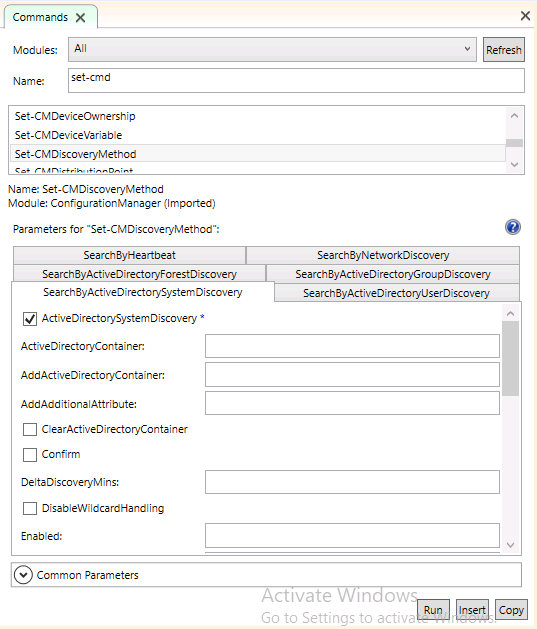Click the Enabled input field
The width and height of the screenshot is (537, 629).
coord(352,536)
